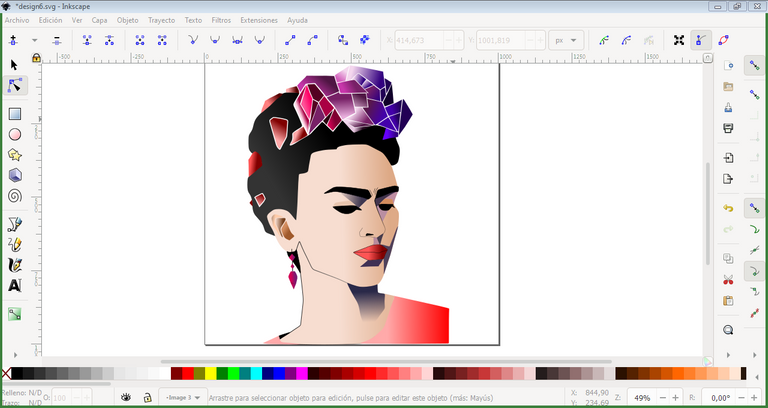Open the Trayecto menu
This screenshot has width=768, height=408.
coord(162,20)
